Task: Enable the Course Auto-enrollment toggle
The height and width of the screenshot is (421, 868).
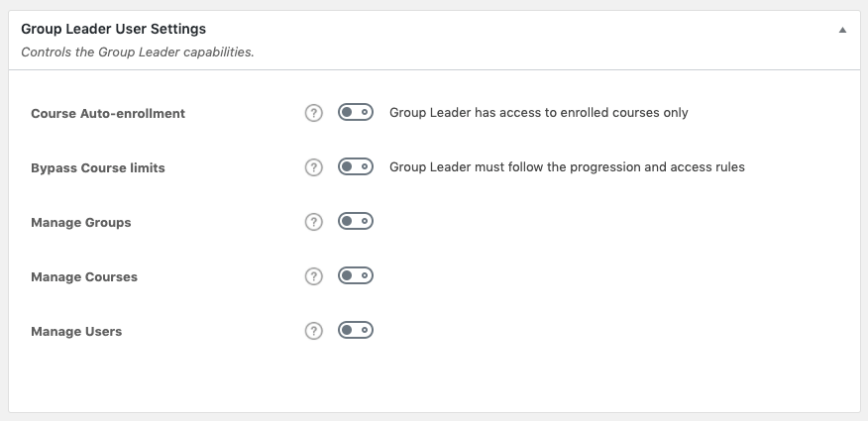Action: click(x=356, y=113)
